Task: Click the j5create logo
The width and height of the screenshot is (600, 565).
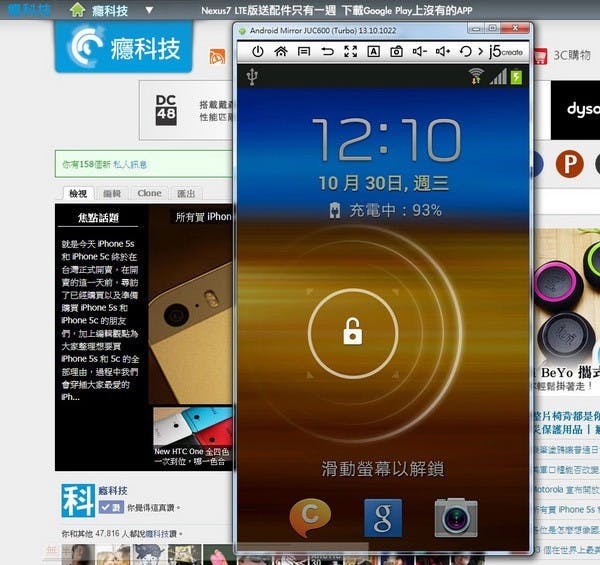Action: coord(505,51)
